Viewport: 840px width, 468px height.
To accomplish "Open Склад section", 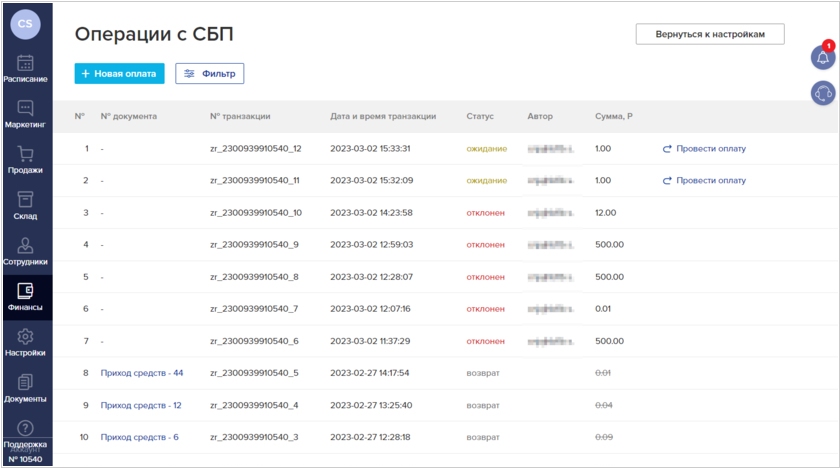I will point(25,206).
